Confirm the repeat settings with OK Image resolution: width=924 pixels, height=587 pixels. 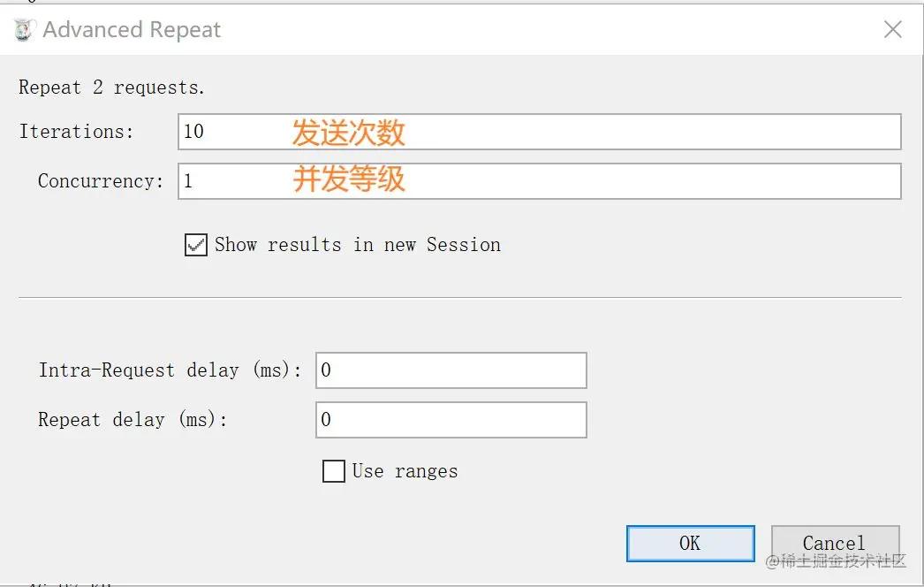pos(690,542)
